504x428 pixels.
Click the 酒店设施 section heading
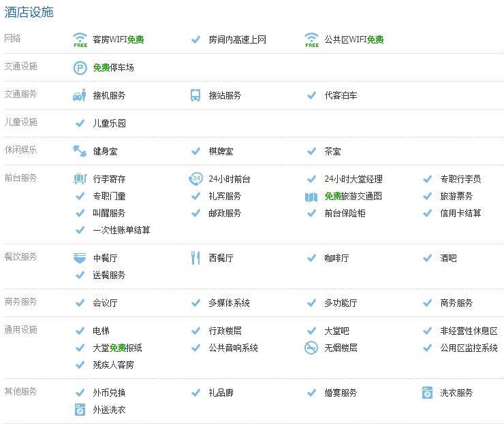pos(29,12)
